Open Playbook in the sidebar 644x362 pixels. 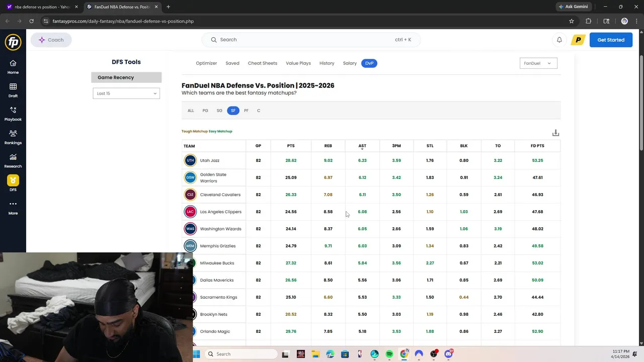click(13, 114)
